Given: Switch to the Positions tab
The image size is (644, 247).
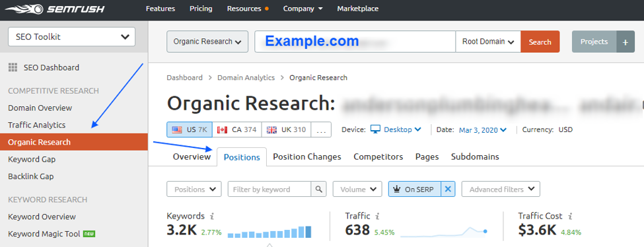Looking at the screenshot, I should click(x=242, y=157).
